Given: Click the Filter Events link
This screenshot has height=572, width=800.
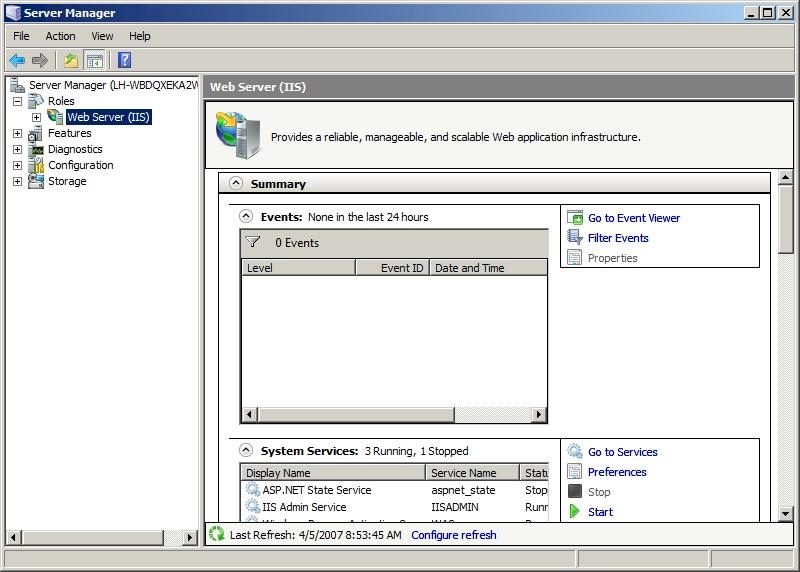Looking at the screenshot, I should (x=618, y=238).
